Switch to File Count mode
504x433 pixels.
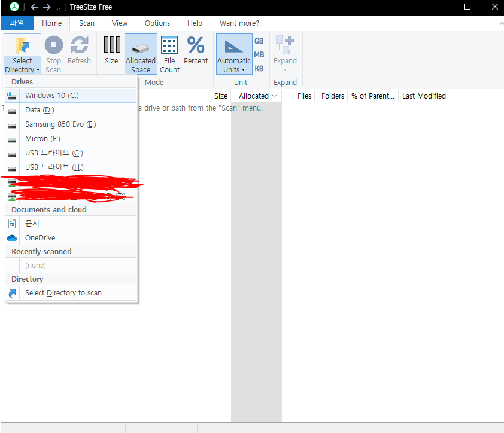tap(169, 54)
